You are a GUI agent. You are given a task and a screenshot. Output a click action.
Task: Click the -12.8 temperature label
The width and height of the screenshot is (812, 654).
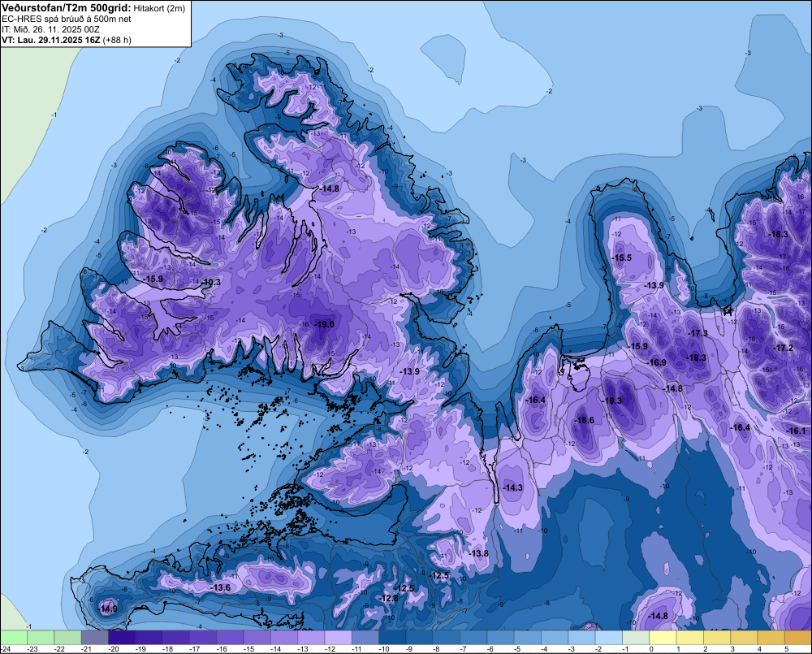388,598
